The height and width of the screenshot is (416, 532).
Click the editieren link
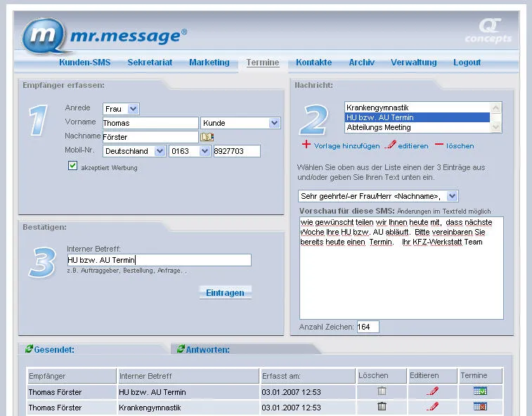tap(413, 146)
